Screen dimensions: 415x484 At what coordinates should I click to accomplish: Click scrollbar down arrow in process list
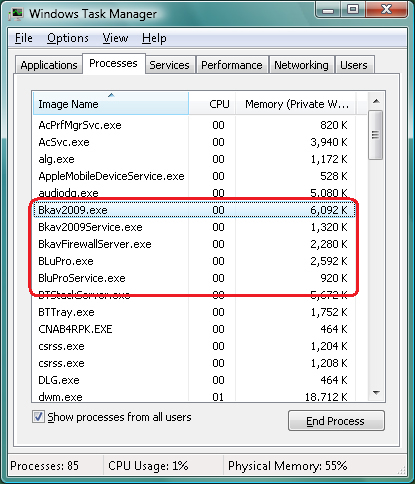[x=376, y=393]
